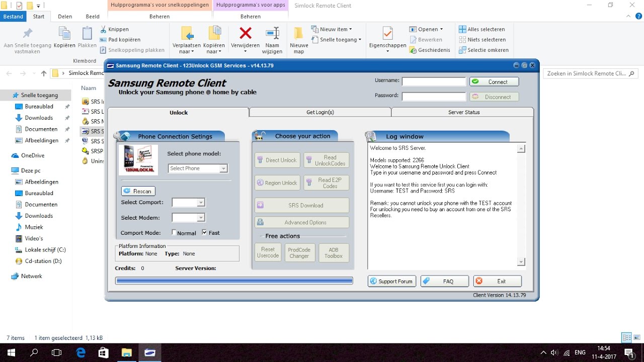This screenshot has height=362, width=644.
Task: Focus the Username input field
Action: pos(434,81)
